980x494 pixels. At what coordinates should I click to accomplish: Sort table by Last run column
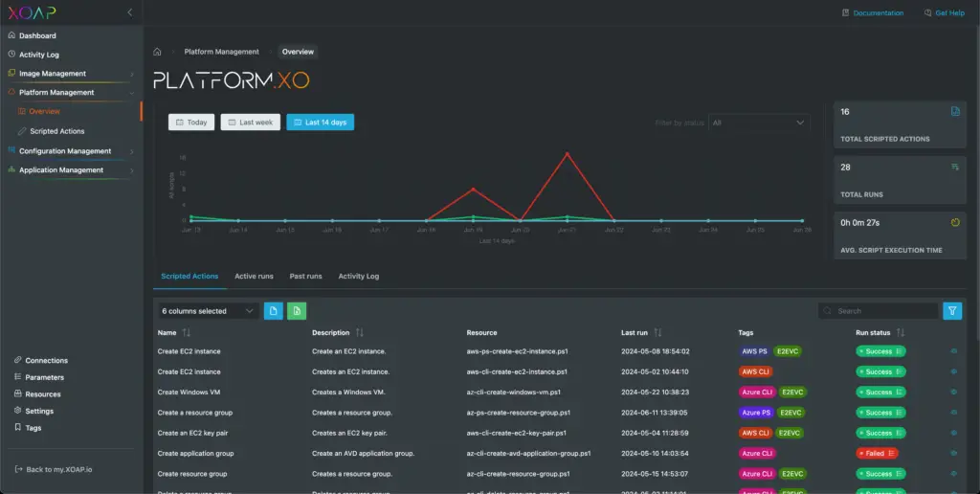pyautogui.click(x=657, y=332)
